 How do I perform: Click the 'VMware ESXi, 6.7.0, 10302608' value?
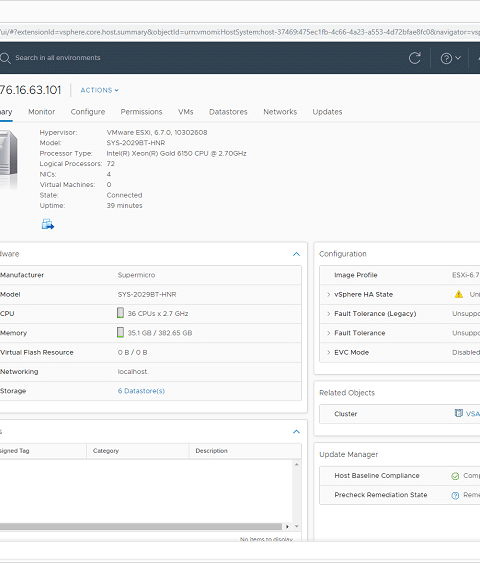point(157,132)
